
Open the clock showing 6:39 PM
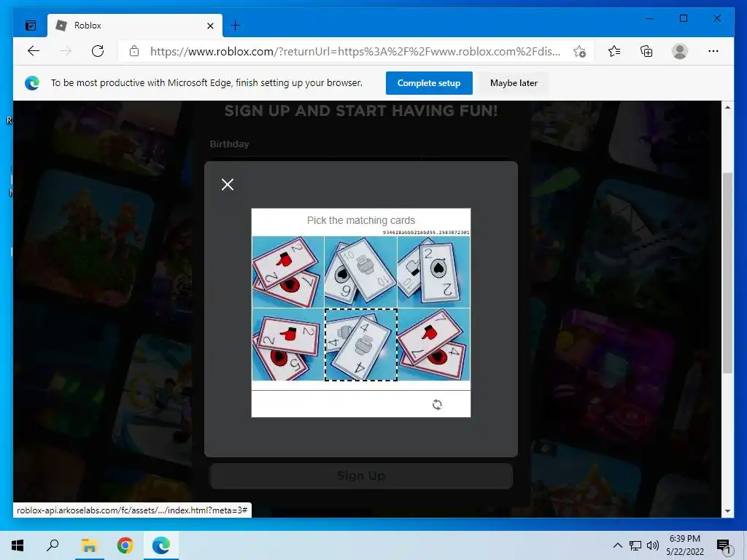(684, 545)
